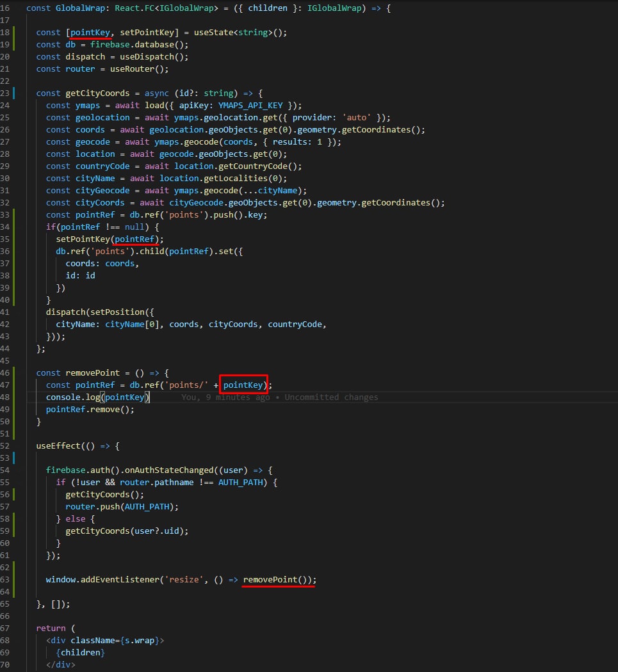Click the coords property key on line 37
Screen dimensions: 618x672
(x=80, y=264)
